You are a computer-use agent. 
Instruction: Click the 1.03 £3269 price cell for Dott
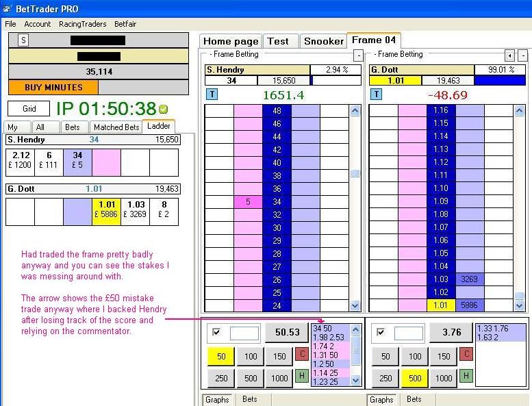(x=136, y=212)
